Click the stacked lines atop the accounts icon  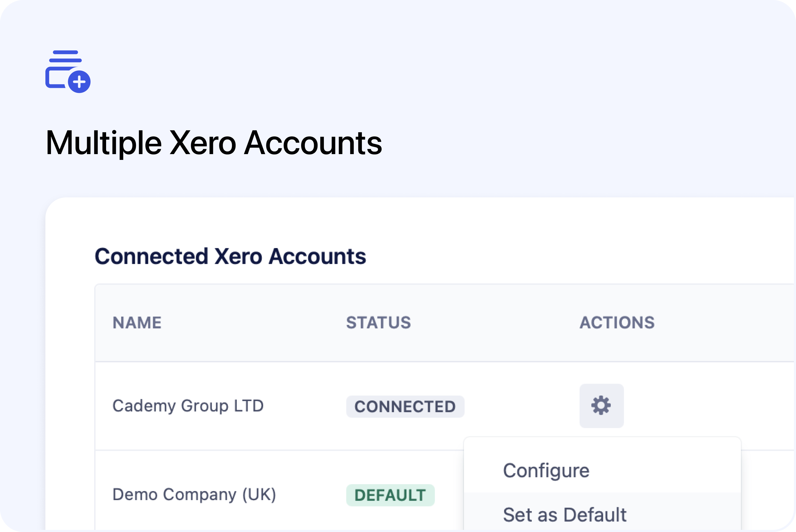pyautogui.click(x=65, y=56)
